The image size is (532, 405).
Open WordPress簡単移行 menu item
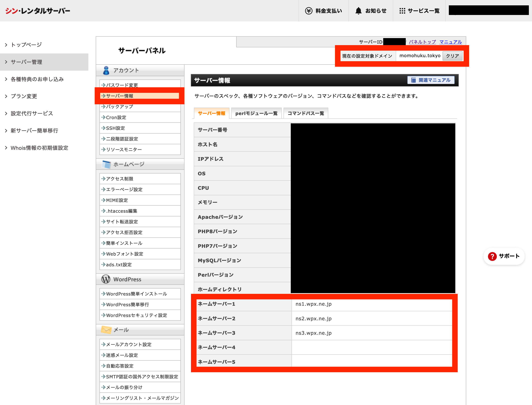point(140,304)
